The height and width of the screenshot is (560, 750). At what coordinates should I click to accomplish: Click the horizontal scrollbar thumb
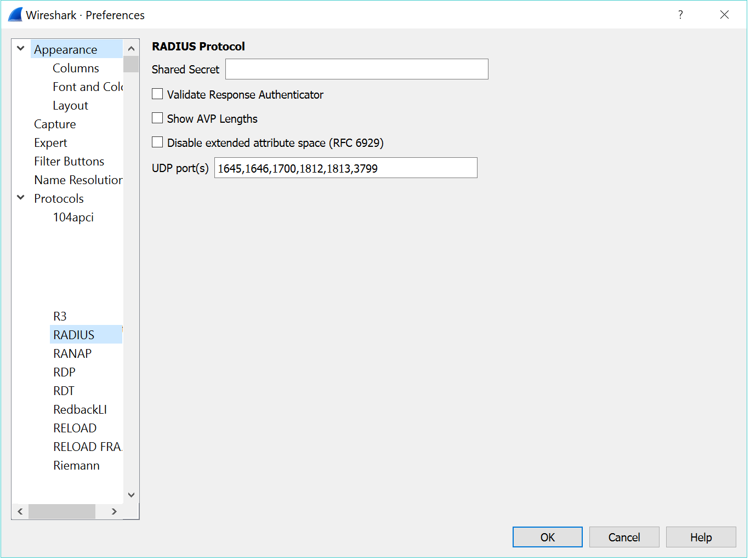(x=62, y=512)
